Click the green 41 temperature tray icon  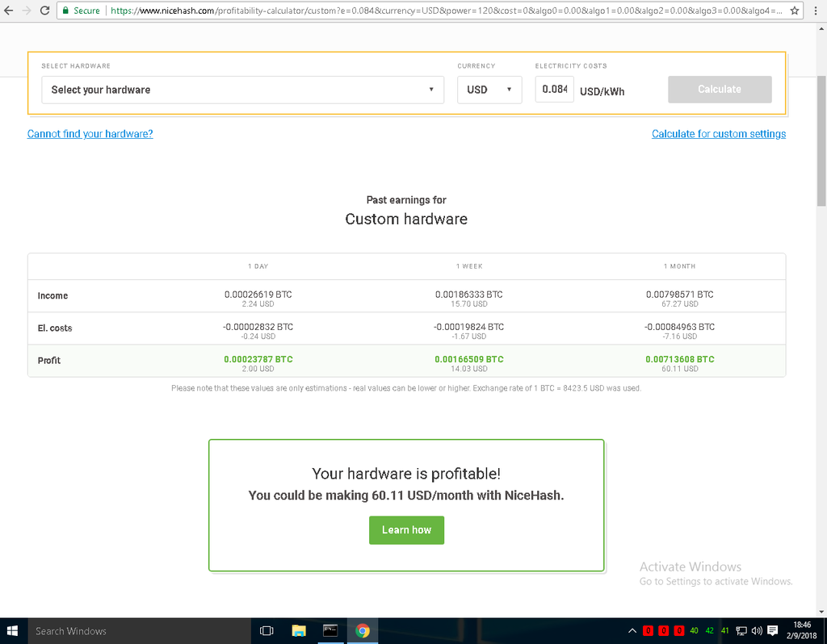(x=725, y=631)
